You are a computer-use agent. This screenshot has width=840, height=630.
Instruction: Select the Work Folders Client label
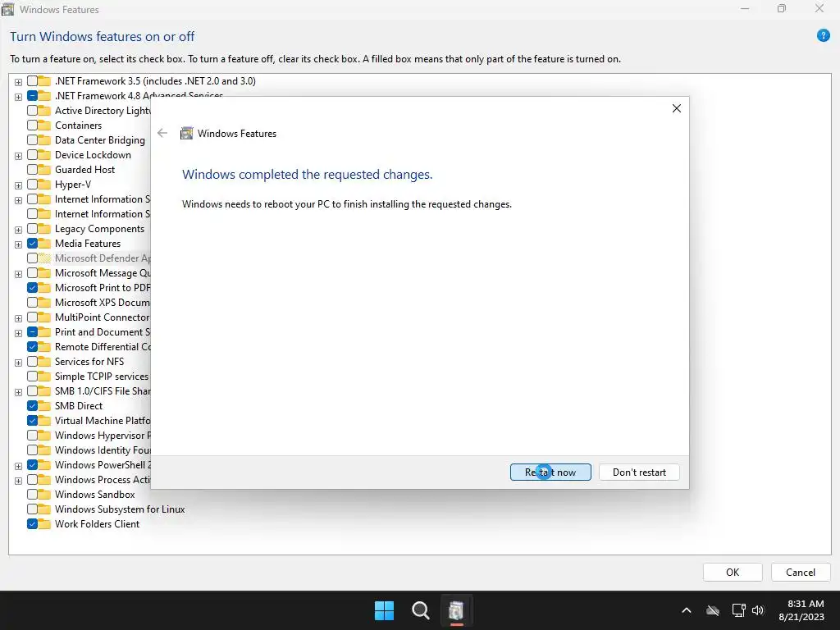[97, 524]
